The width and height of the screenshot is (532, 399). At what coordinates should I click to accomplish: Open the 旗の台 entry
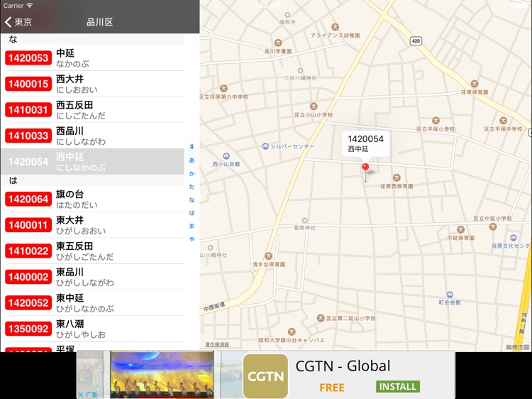[x=93, y=199]
